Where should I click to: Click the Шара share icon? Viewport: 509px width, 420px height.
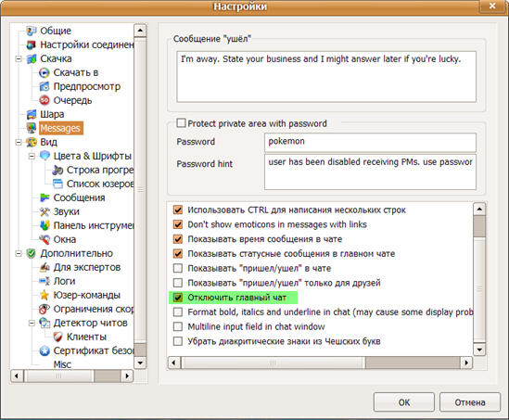[32, 114]
